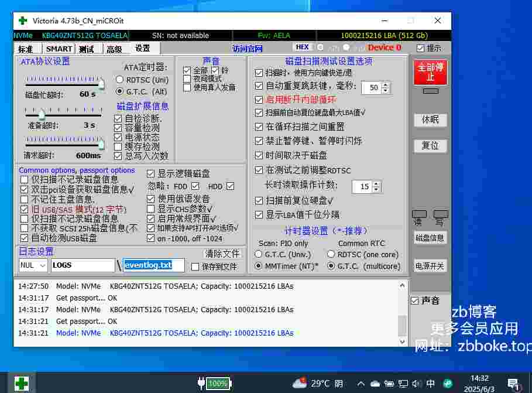Click the network tray icon
This screenshot has height=393, width=532.
point(403,384)
